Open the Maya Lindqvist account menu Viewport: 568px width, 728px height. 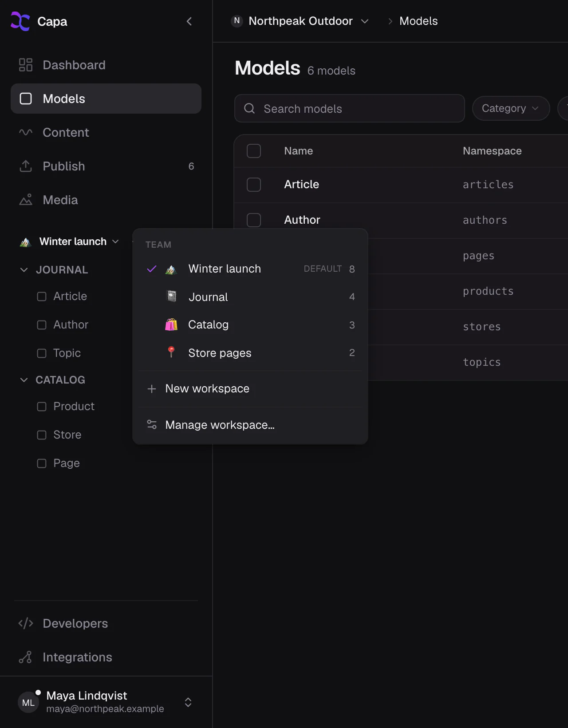pos(106,702)
